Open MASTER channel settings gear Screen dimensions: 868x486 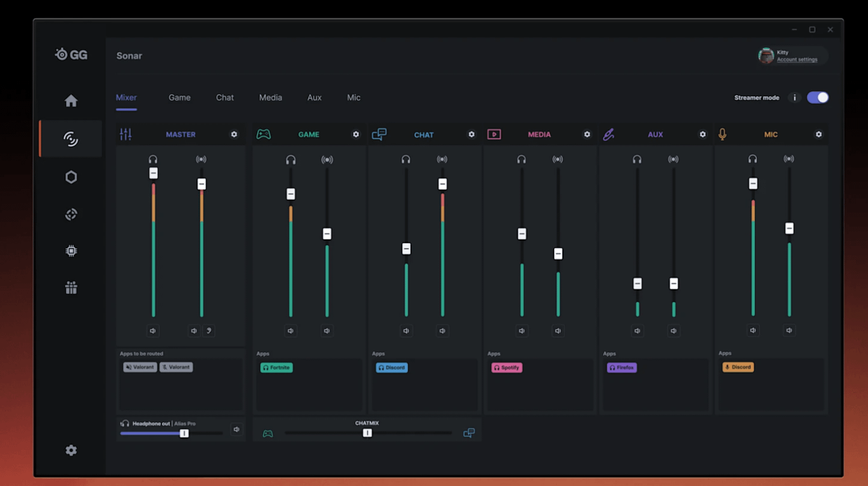234,134
